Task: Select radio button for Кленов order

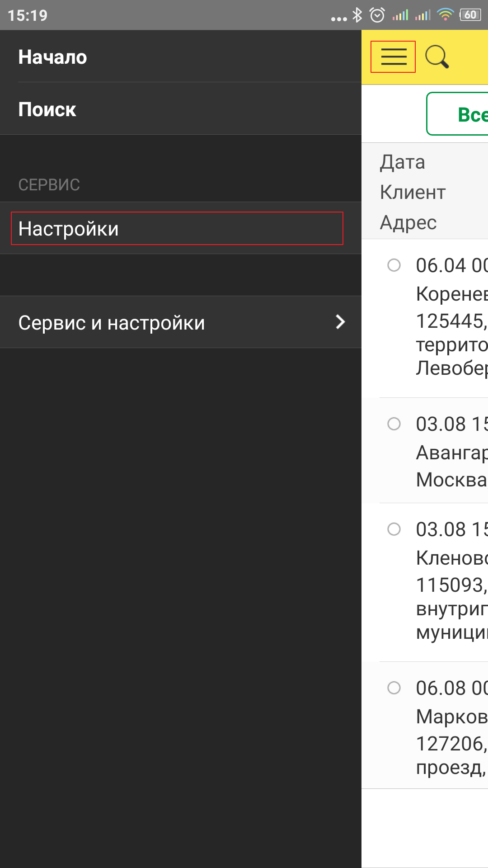Action: (x=394, y=529)
